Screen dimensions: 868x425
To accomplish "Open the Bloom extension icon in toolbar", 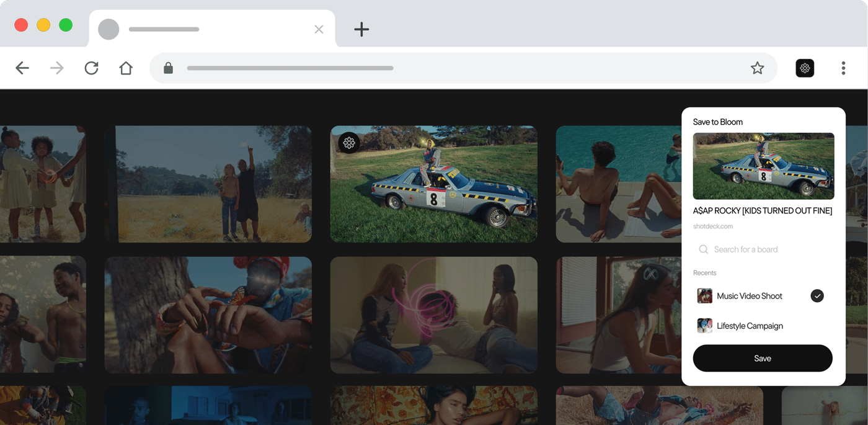I will point(805,68).
